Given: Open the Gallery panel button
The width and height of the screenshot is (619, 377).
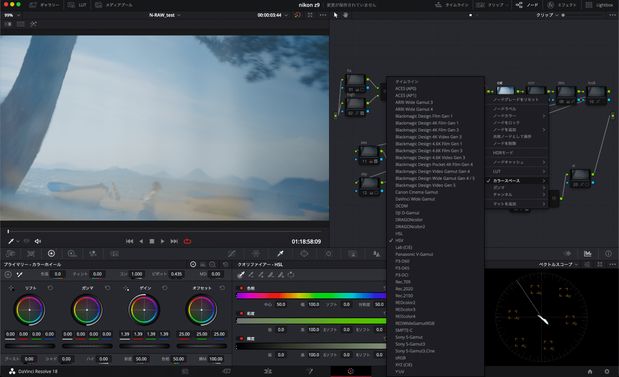Looking at the screenshot, I should click(x=44, y=5).
